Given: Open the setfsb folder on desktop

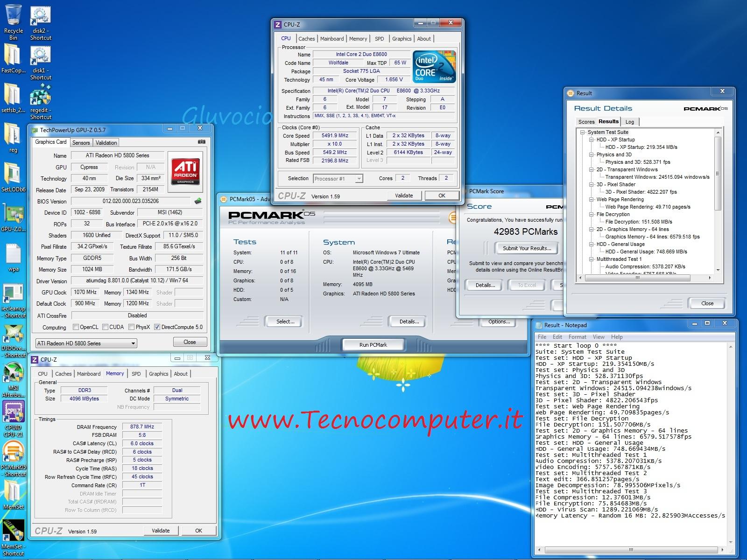Looking at the screenshot, I should pyautogui.click(x=13, y=99).
